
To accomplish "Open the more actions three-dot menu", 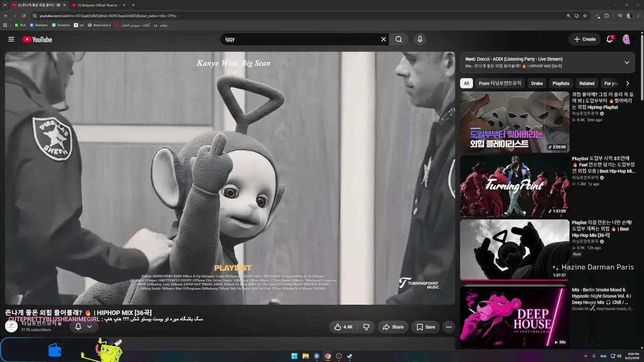I will pyautogui.click(x=449, y=327).
